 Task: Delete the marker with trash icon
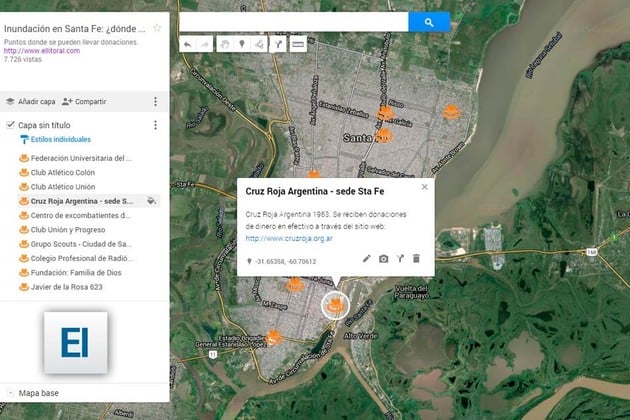[x=417, y=259]
